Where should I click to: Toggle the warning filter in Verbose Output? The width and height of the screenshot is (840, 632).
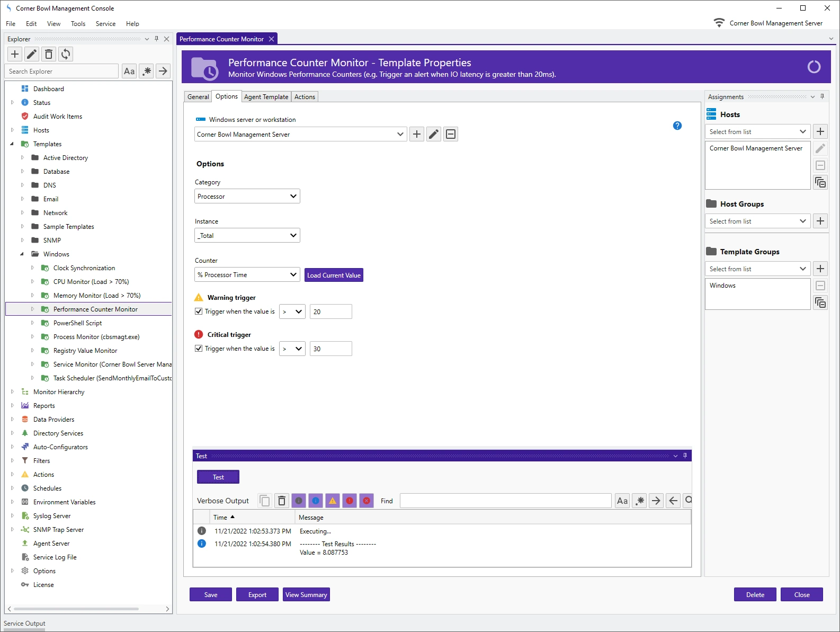pyautogui.click(x=333, y=501)
